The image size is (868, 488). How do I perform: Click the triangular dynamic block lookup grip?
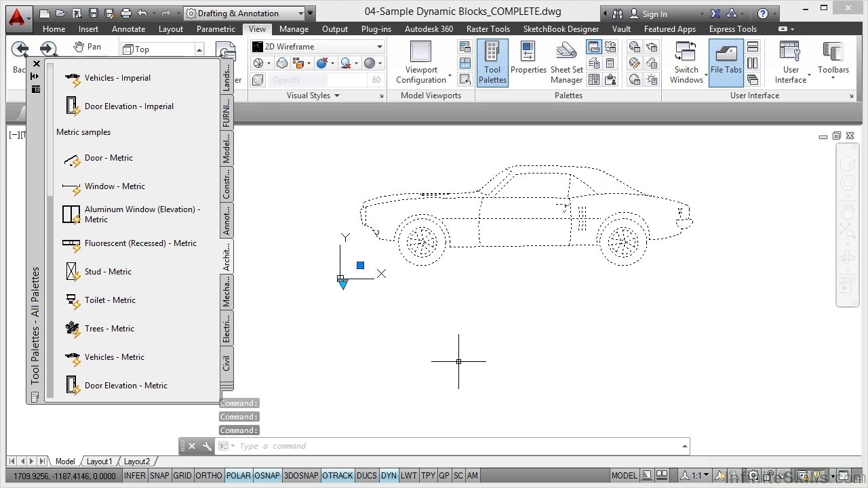[x=343, y=285]
